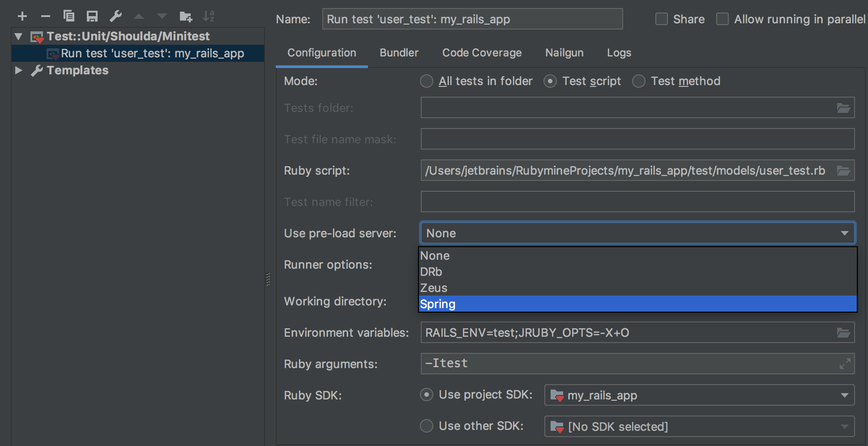Screen dimensions: 868x446
Task: Choose Use project SDK radio
Action: click(x=427, y=395)
